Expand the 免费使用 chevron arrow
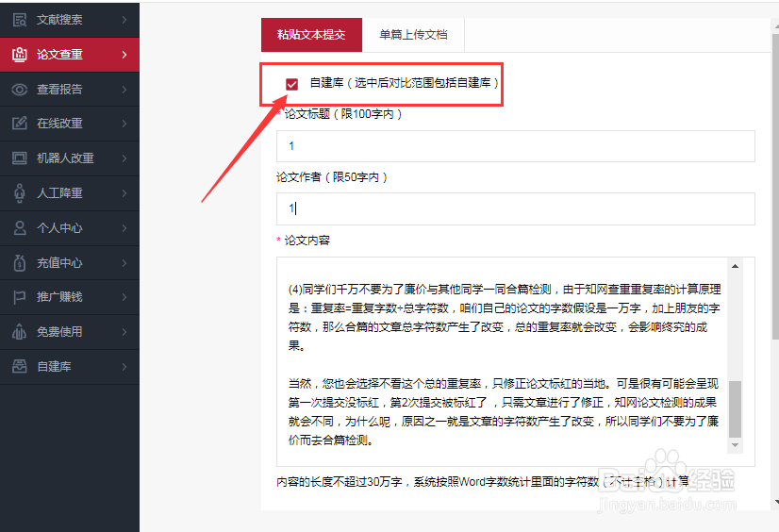Viewport: 779px width, 532px height. tap(124, 332)
